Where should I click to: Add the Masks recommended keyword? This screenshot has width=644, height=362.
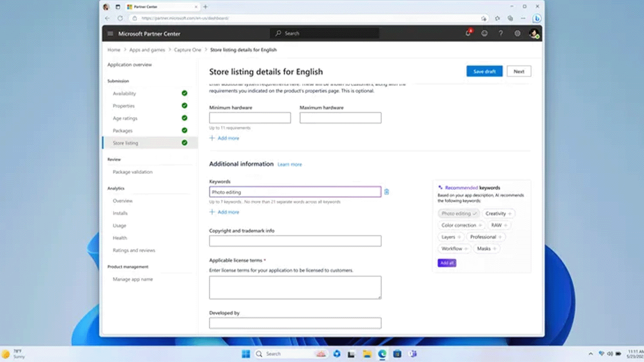pos(487,248)
